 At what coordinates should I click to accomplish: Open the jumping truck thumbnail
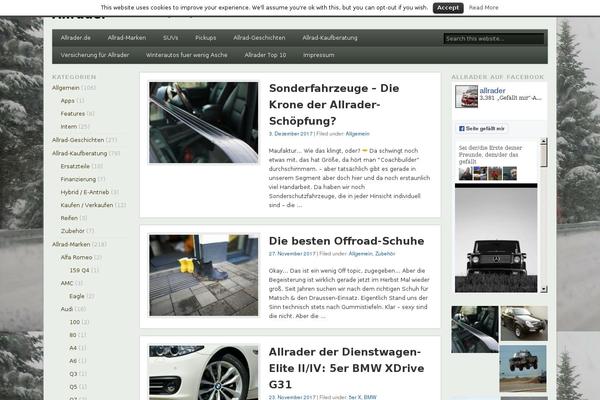[523, 368]
